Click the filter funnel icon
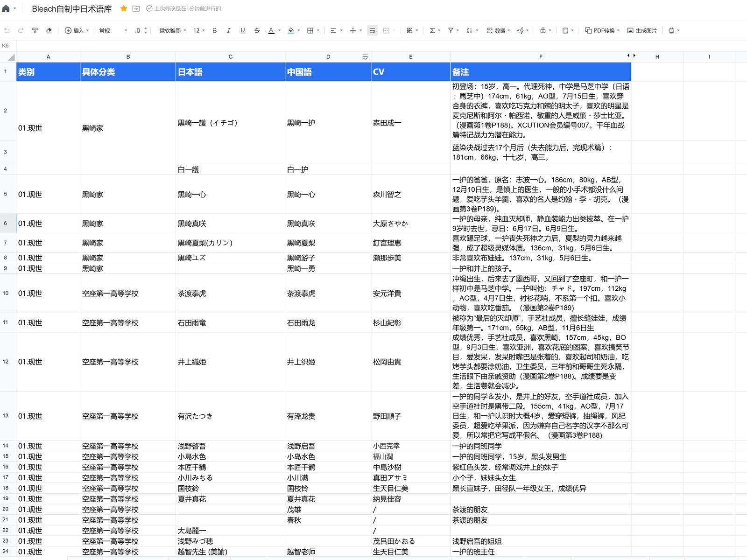This screenshot has height=560, width=747. click(451, 30)
